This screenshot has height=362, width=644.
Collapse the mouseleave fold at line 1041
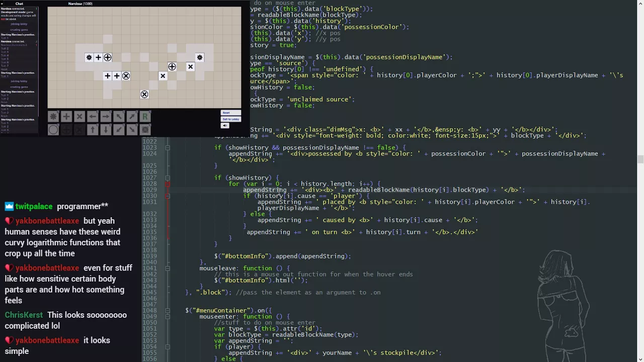coord(168,268)
